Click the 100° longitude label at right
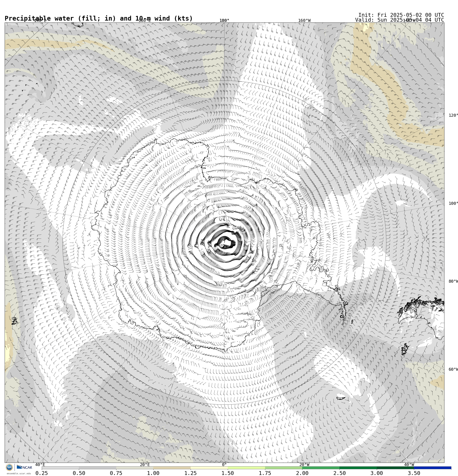Image resolution: width=458 pixels, height=476 pixels. click(x=453, y=204)
